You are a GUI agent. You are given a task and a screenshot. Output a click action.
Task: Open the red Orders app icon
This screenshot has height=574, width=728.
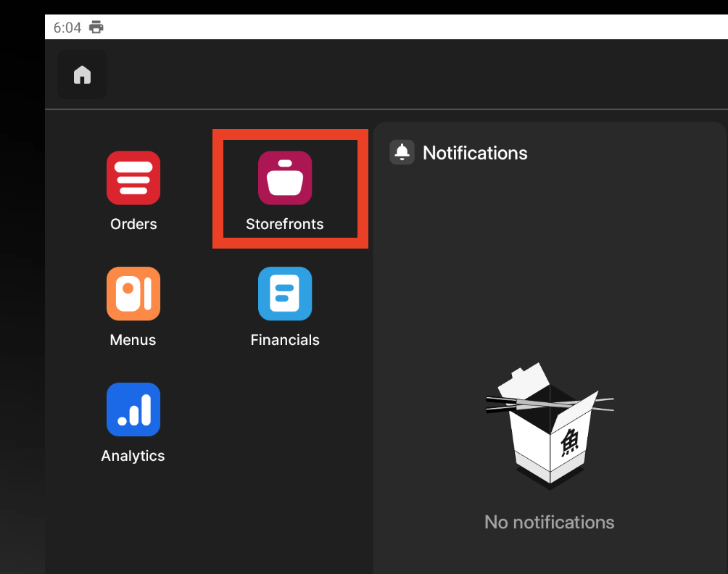tap(133, 178)
